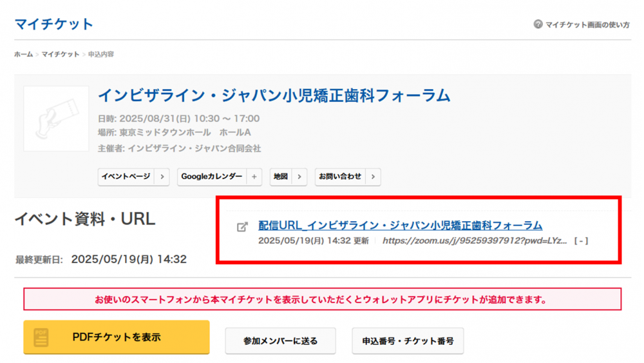Go to ホーム in the breadcrumb
This screenshot has width=644, height=363.
click(23, 55)
